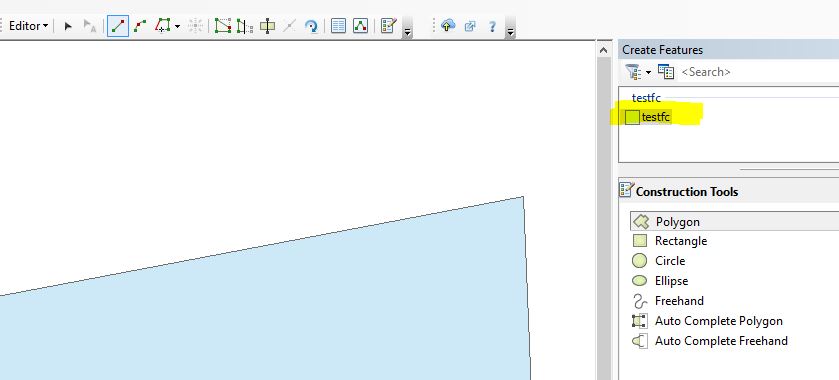
Task: Click the question mark help icon
Action: [492, 26]
